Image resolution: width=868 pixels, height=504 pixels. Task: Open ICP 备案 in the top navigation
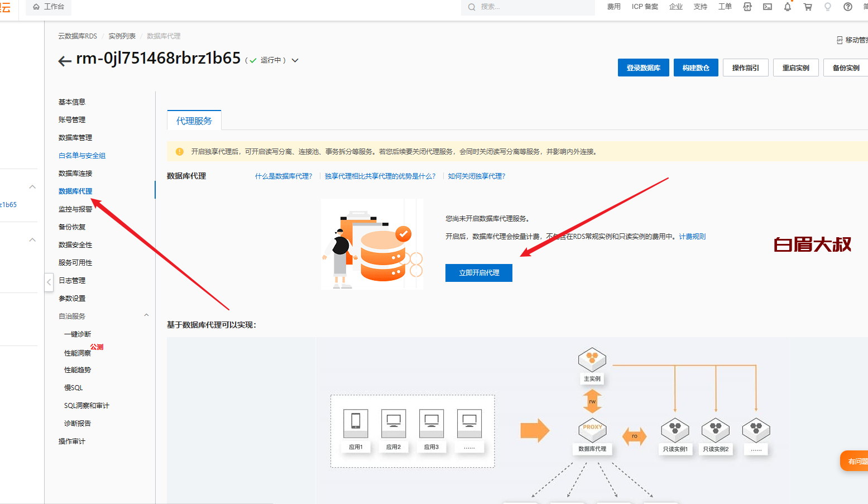click(645, 7)
